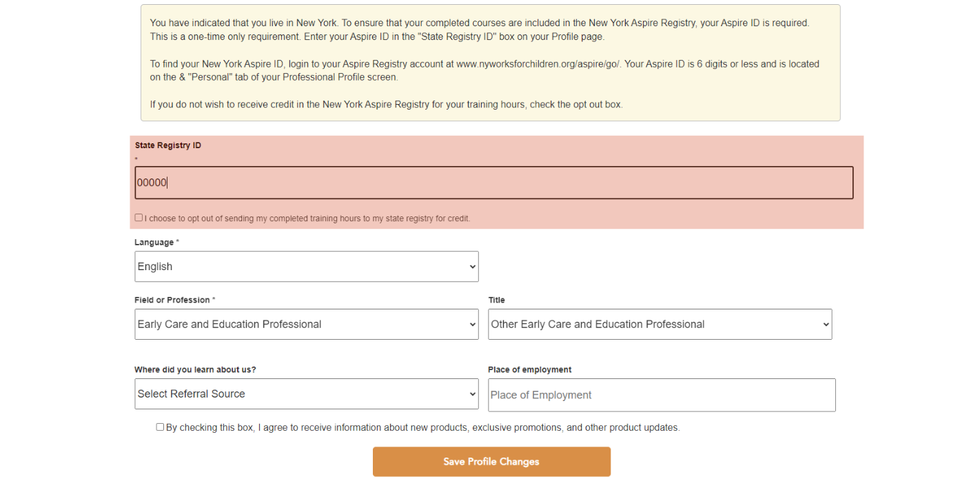Click the "Language" field label
This screenshot has height=501, width=980.
154,243
